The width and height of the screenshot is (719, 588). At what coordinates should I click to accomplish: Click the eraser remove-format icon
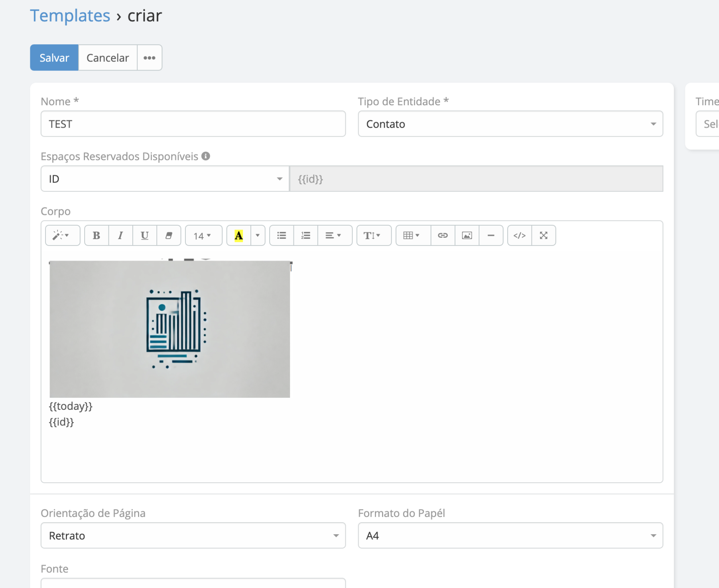(169, 236)
